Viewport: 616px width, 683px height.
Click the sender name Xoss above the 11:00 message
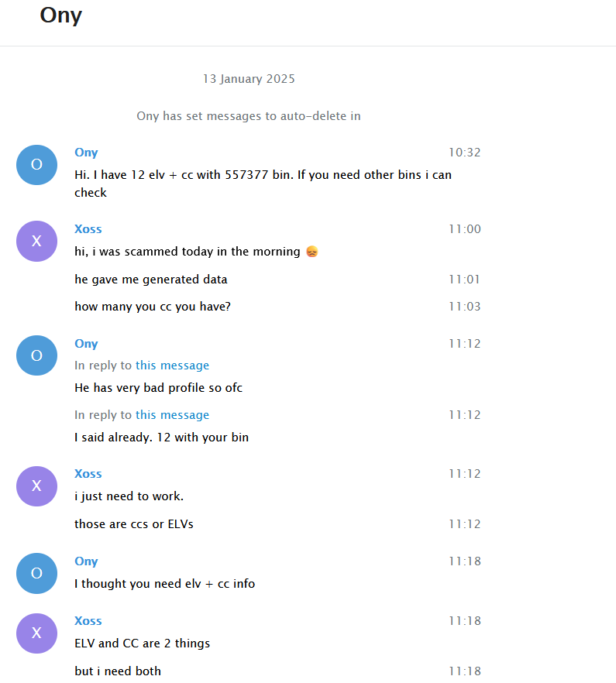[x=88, y=229]
